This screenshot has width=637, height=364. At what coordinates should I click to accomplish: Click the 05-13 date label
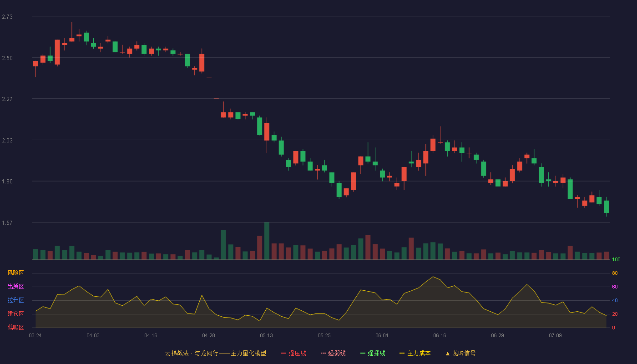tap(266, 335)
